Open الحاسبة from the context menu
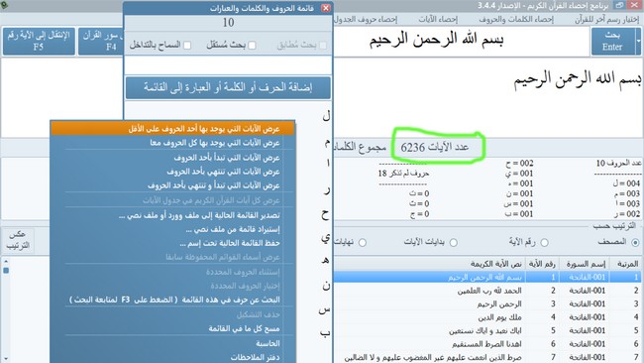The image size is (644, 363). pyautogui.click(x=172, y=343)
